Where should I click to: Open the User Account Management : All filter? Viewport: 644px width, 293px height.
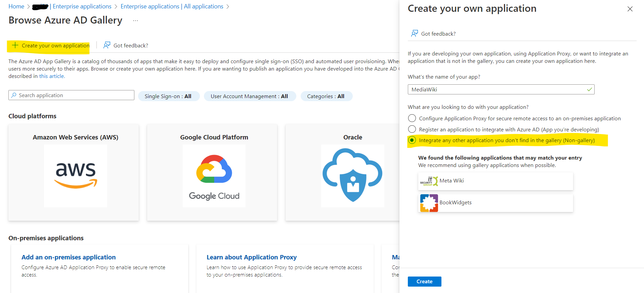pos(250,96)
